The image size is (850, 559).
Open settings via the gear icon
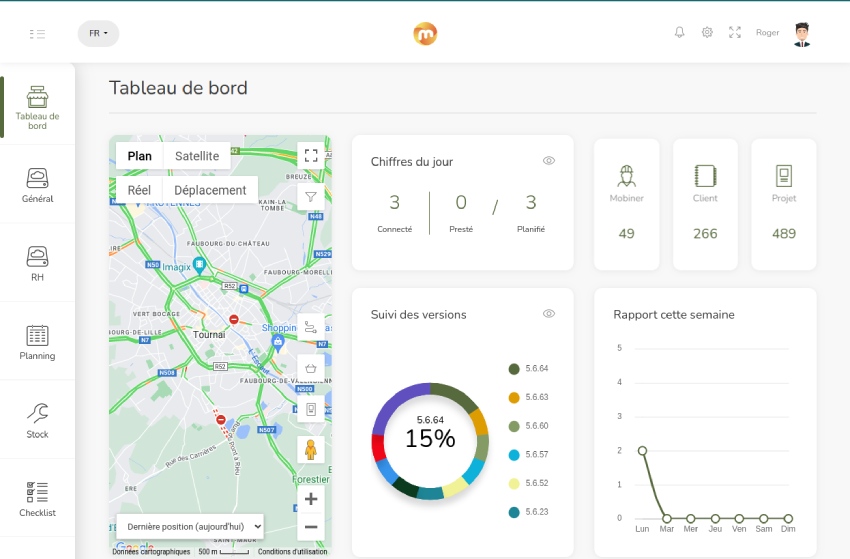[707, 33]
